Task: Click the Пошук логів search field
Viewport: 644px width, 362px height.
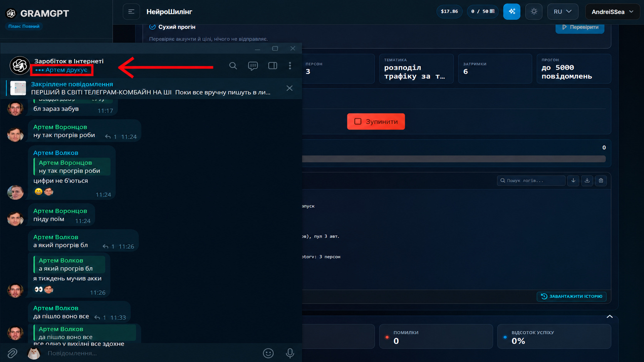Action: pos(531,180)
